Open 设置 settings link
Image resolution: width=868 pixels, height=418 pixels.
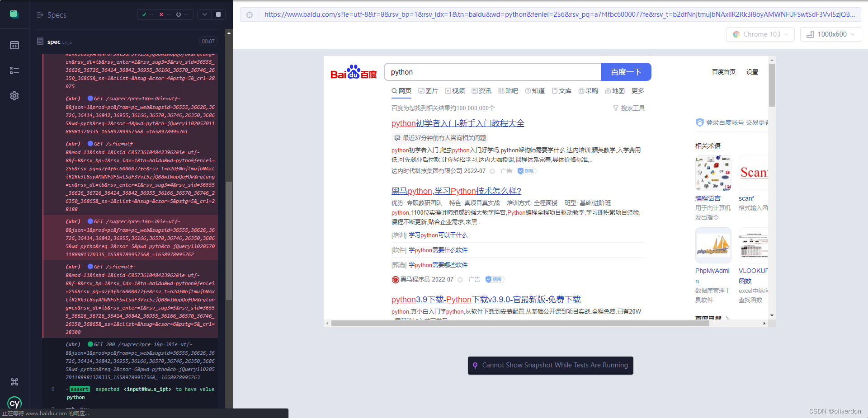click(752, 72)
